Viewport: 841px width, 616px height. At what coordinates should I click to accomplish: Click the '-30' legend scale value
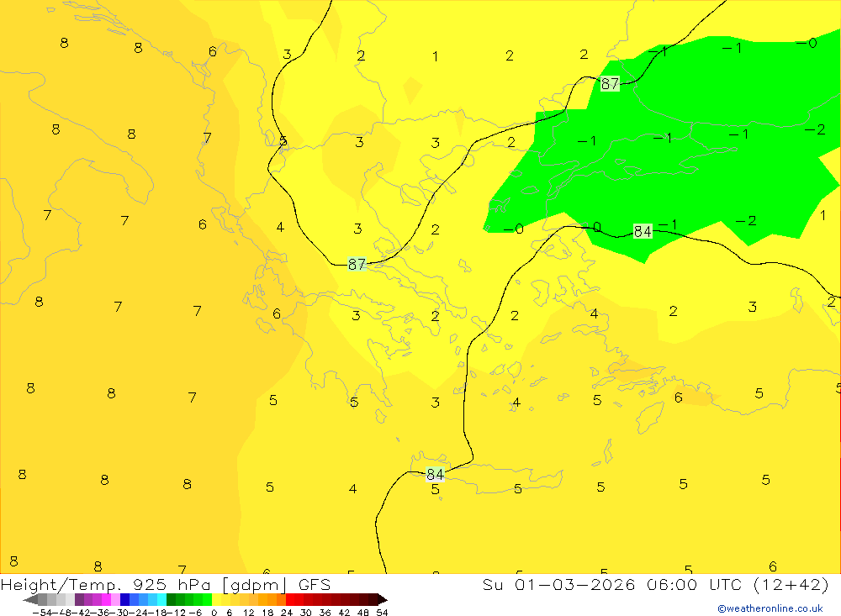(119, 613)
